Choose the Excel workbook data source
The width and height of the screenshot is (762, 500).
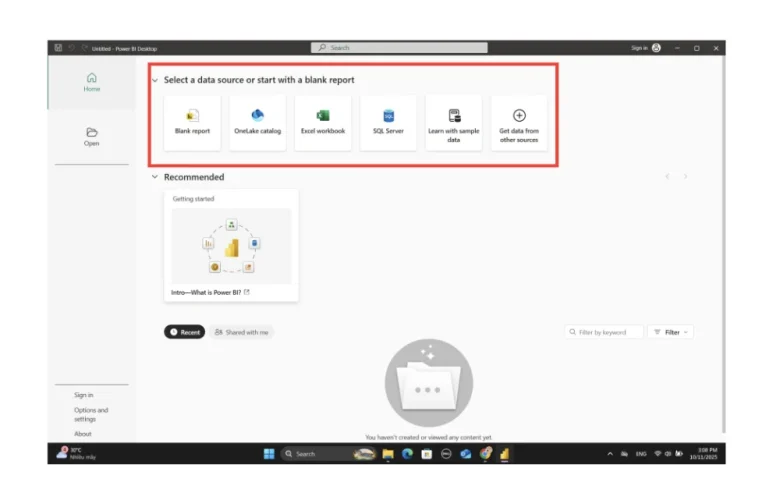tap(323, 123)
